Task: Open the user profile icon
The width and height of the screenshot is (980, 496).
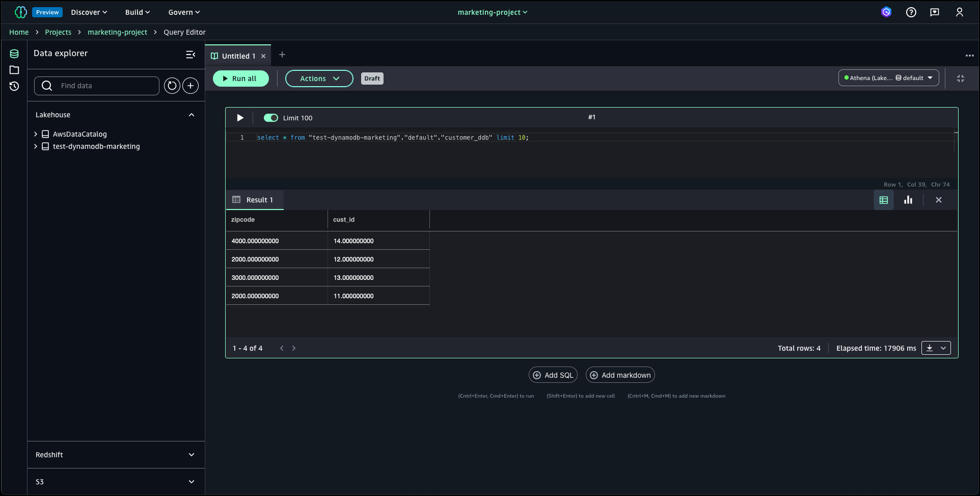Action: [960, 12]
